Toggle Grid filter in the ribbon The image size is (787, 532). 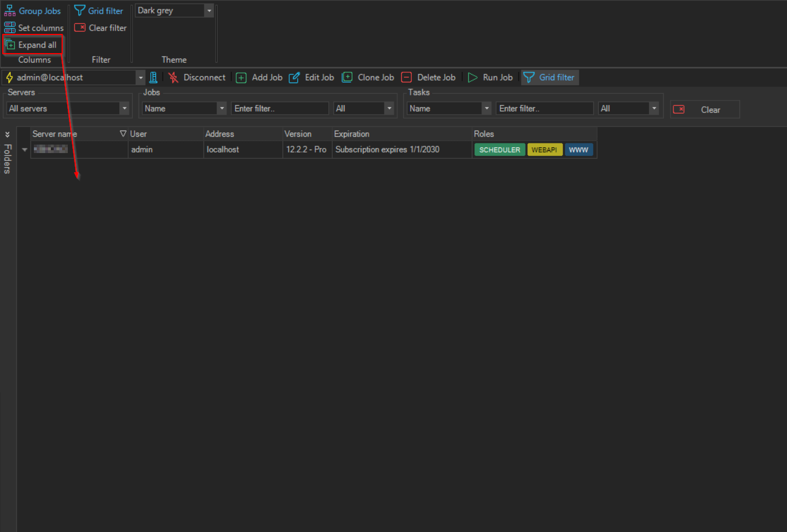tap(99, 11)
